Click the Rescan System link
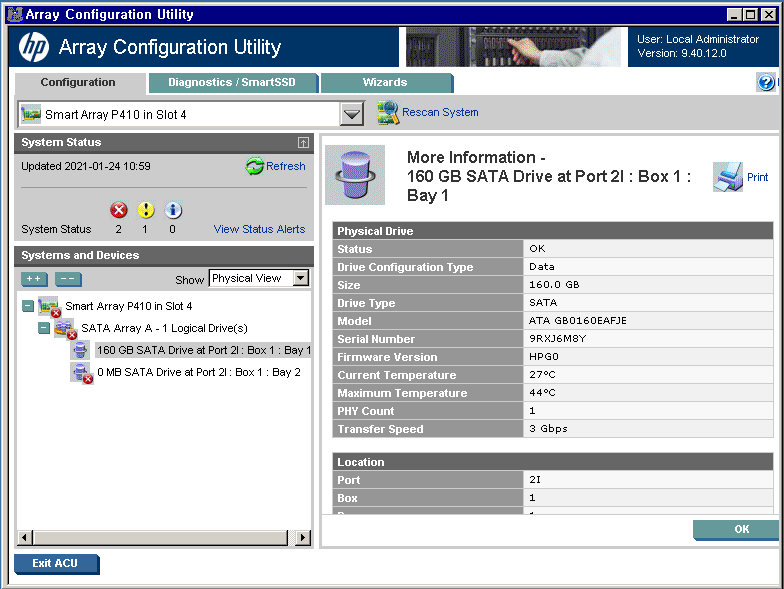Image resolution: width=784 pixels, height=589 pixels. [440, 112]
